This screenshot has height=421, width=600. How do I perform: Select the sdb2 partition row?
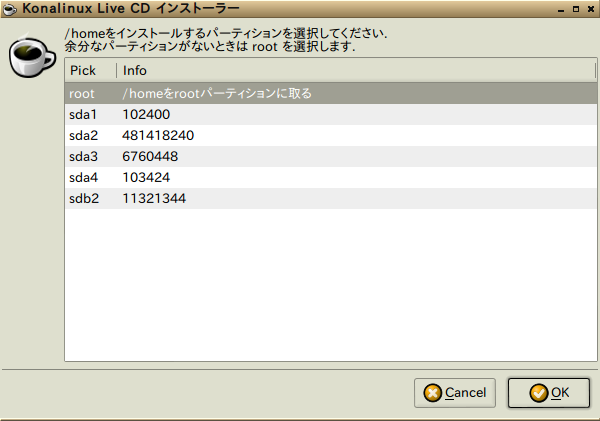pyautogui.click(x=331, y=199)
